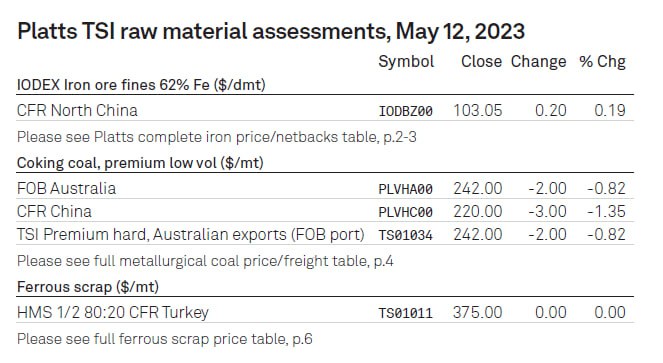Click the % Chg column header
This screenshot has width=663, height=363.
tap(602, 62)
